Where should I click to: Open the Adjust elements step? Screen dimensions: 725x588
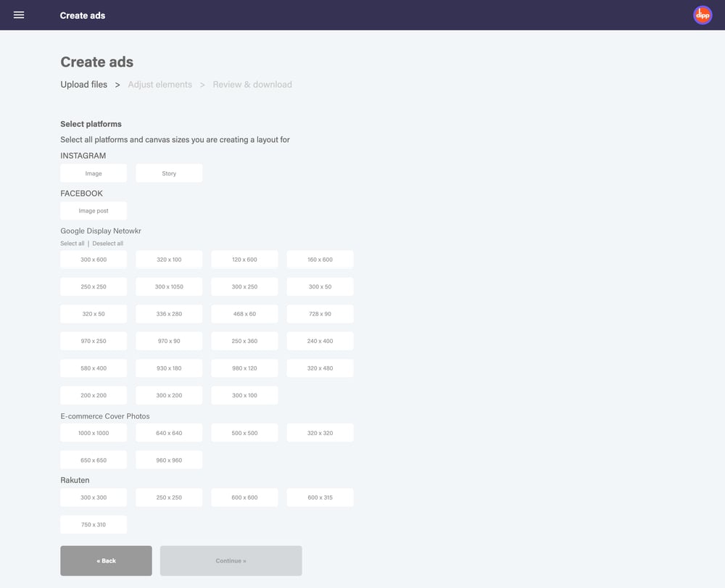coord(159,84)
